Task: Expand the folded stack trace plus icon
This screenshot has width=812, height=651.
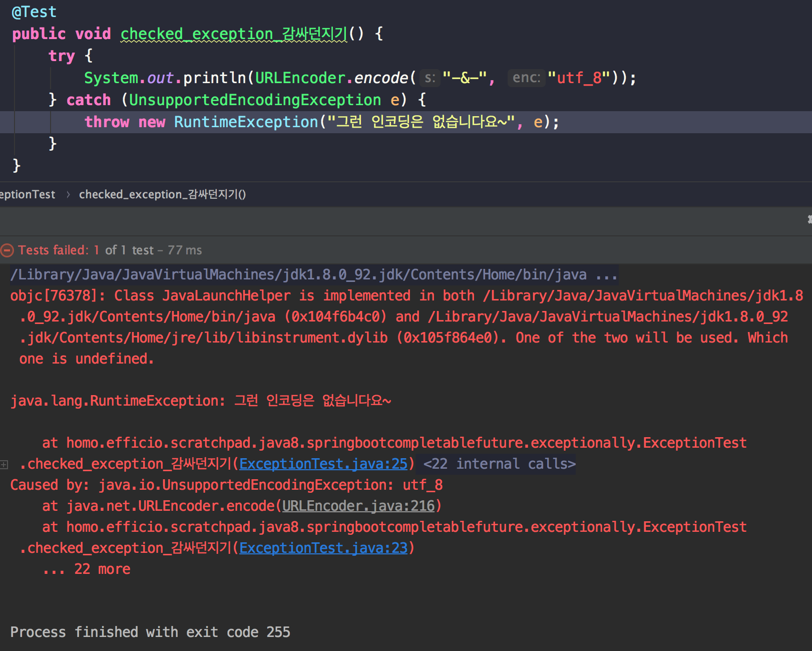Action: pos(4,465)
